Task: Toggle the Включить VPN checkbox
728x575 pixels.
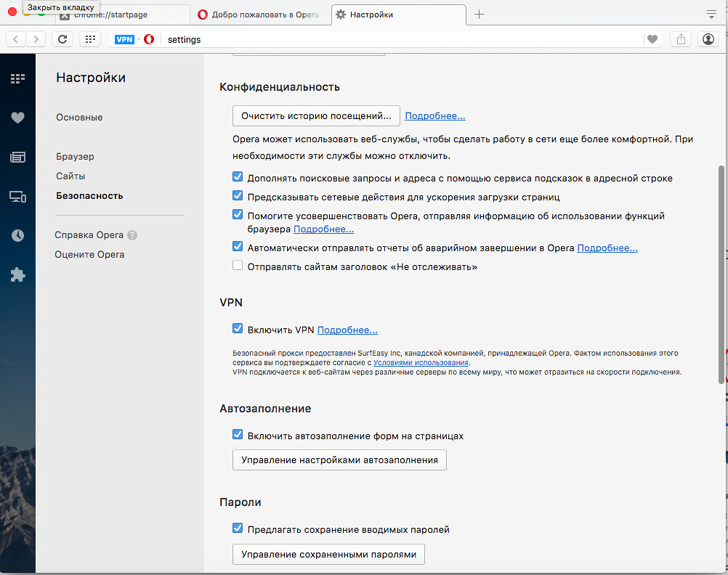Action: pyautogui.click(x=238, y=329)
